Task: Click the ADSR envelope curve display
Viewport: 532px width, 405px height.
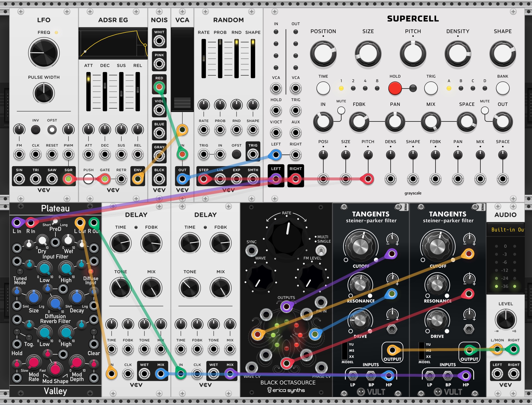Action: (x=113, y=43)
